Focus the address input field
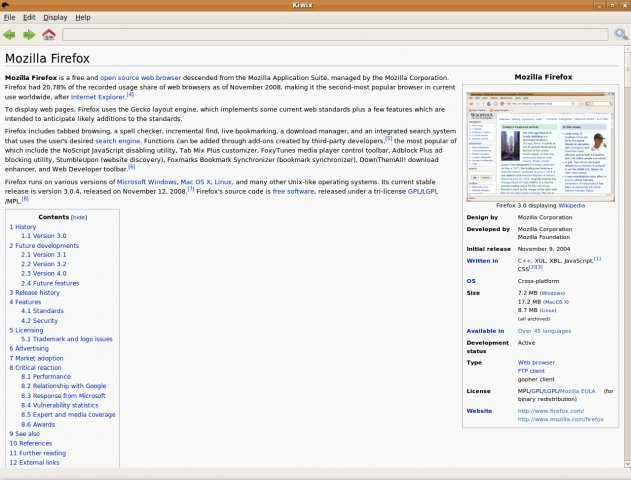Viewport: 631px width, 480px height. [x=335, y=34]
